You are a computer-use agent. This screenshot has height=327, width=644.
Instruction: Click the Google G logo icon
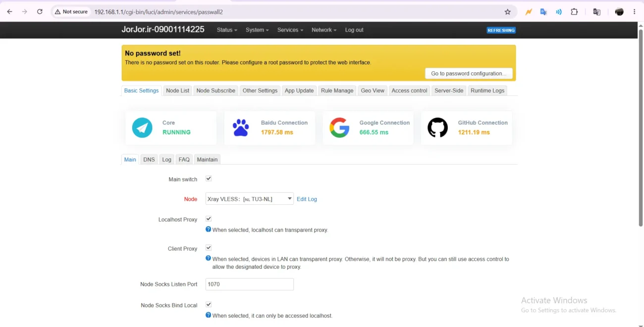(339, 128)
